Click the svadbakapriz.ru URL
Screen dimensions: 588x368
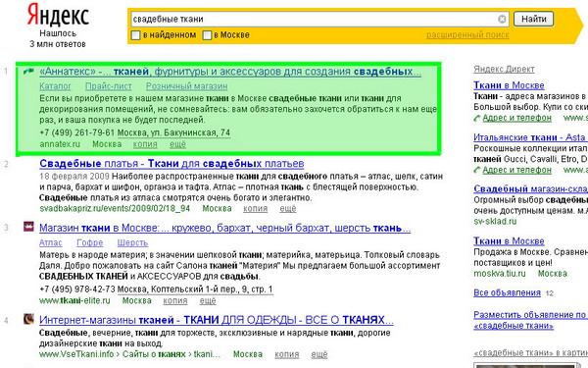(x=115, y=208)
